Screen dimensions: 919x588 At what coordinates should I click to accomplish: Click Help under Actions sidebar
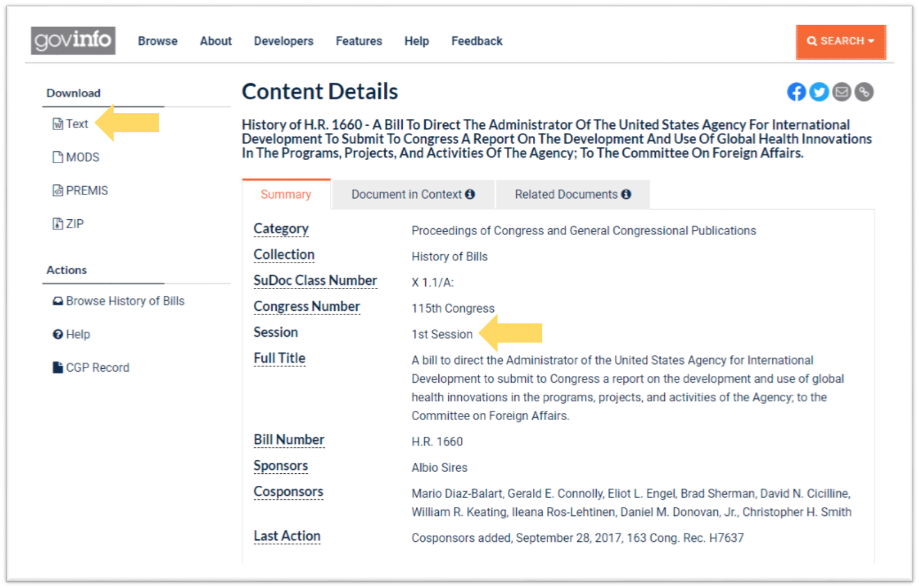pos(77,334)
